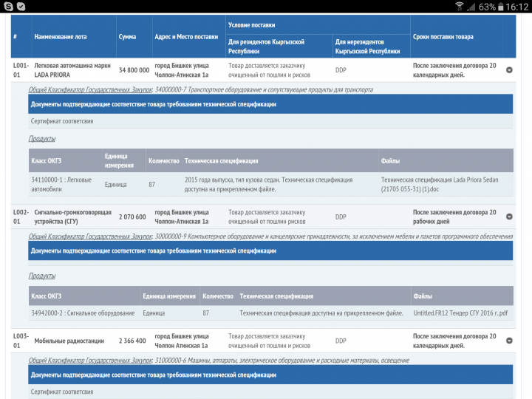Viewport: 532px width, 399px height.
Task: Click the Условие поставки header
Action: (x=251, y=25)
